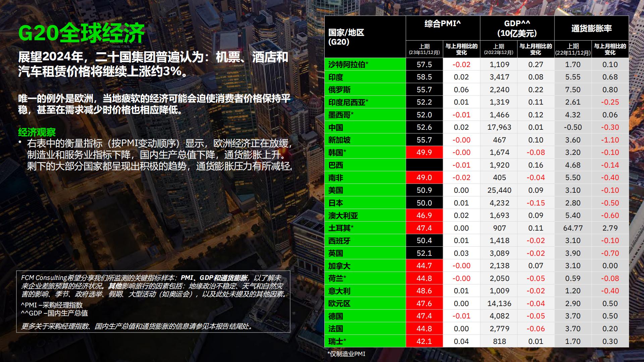
Task: Click GDP value 14,136 for Eurozone
Action: [x=499, y=303]
